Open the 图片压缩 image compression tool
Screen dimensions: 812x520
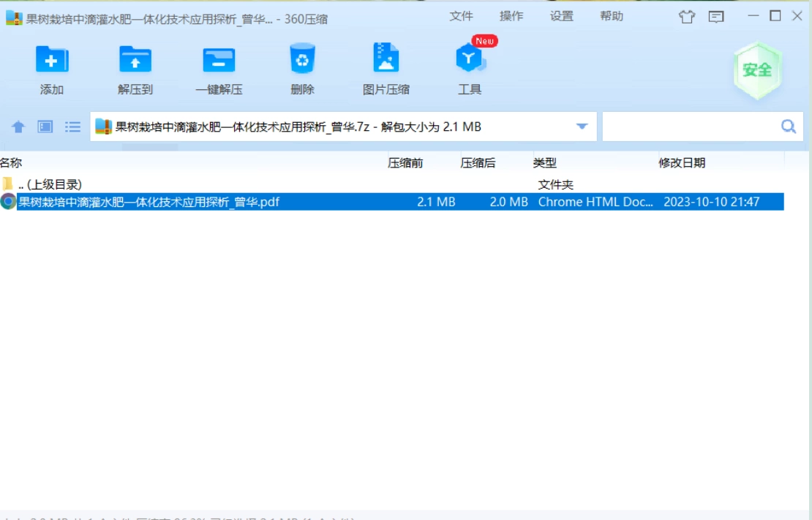386,58
